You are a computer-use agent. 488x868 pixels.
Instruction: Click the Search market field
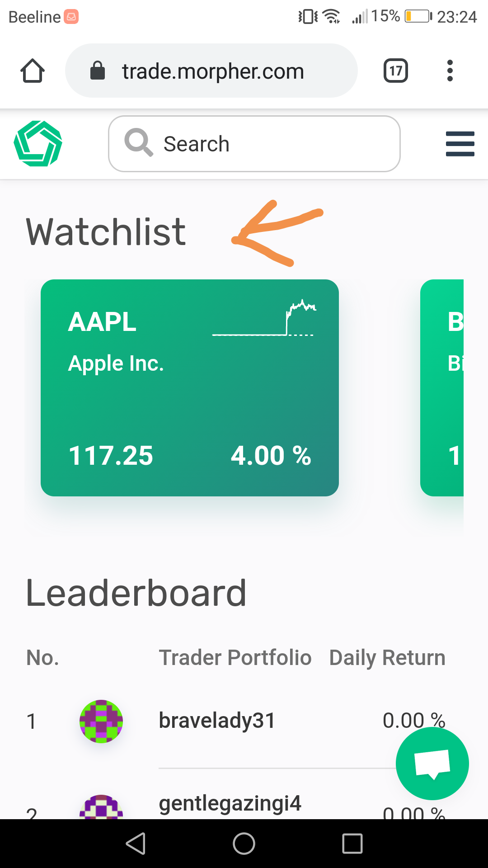(x=254, y=144)
